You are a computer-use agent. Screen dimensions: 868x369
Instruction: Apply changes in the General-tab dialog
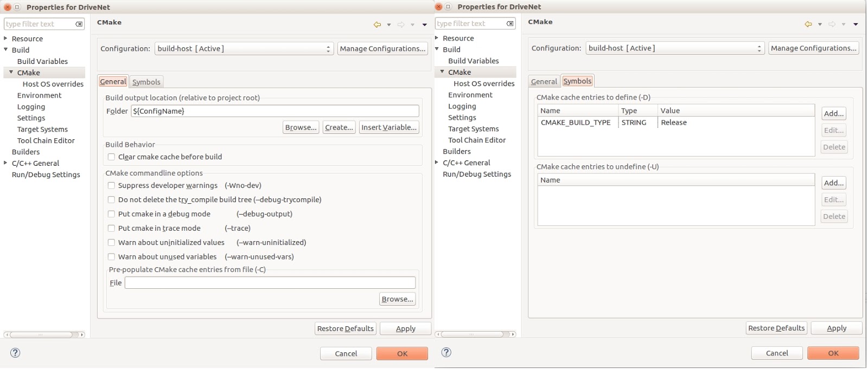pyautogui.click(x=405, y=329)
